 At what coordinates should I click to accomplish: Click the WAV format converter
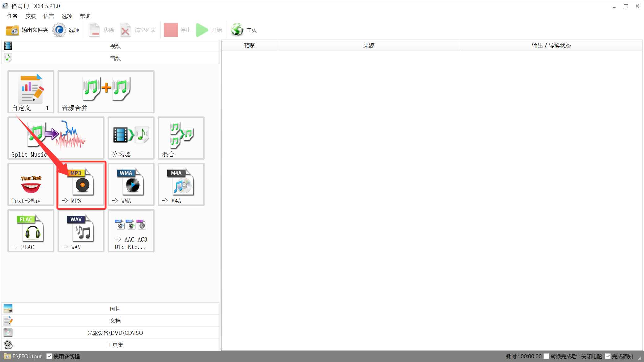click(81, 231)
